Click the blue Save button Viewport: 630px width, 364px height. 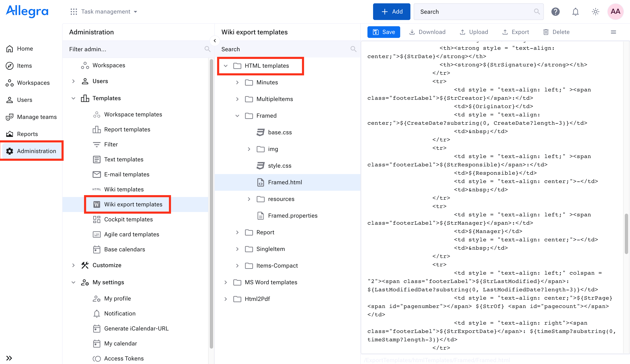[384, 32]
